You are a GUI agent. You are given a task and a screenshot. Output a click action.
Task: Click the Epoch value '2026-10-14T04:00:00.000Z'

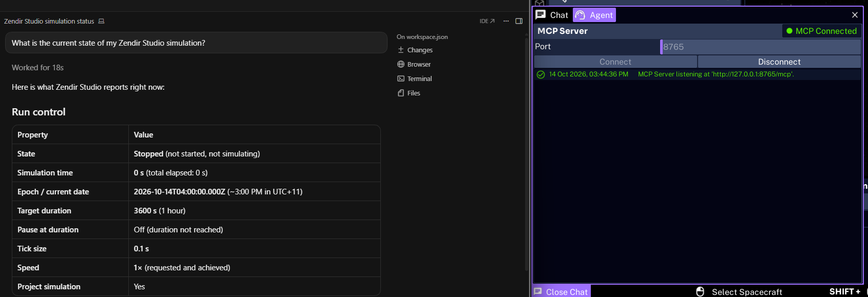(179, 192)
